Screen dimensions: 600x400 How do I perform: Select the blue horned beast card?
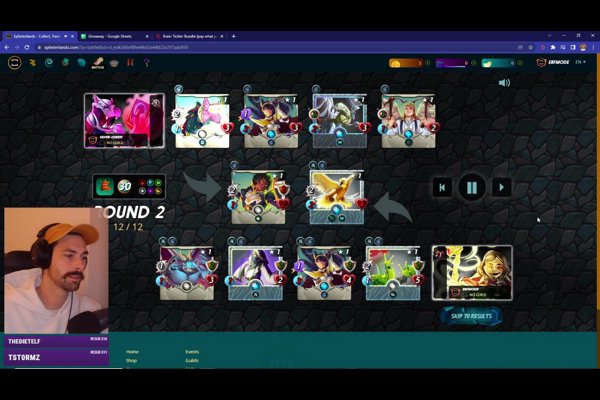pos(187,273)
